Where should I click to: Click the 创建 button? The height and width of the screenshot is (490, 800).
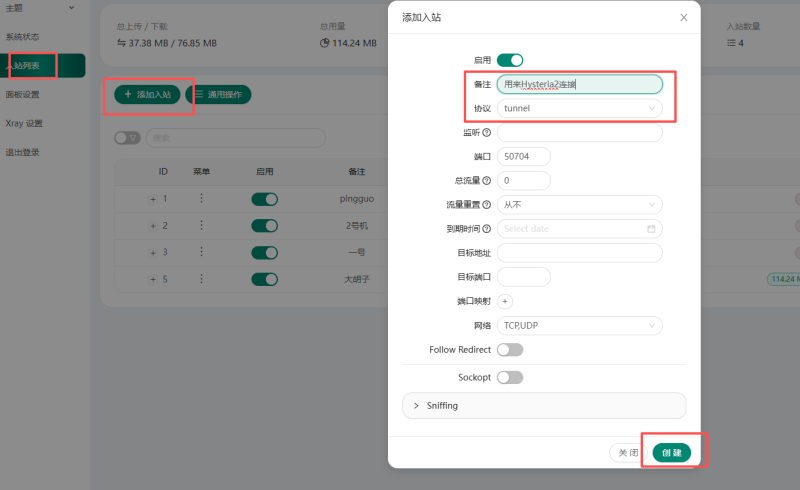(672, 453)
